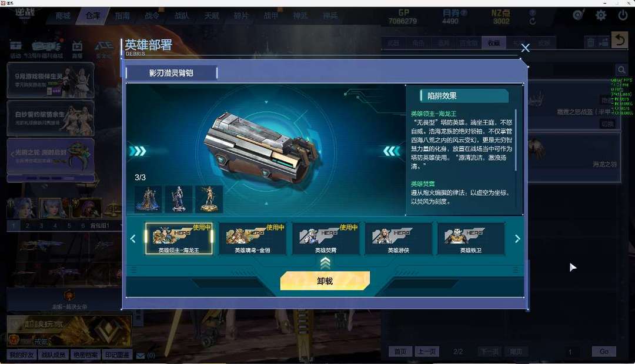Select first deployed hero figurine thumbnail
635x364 pixels.
148,199
